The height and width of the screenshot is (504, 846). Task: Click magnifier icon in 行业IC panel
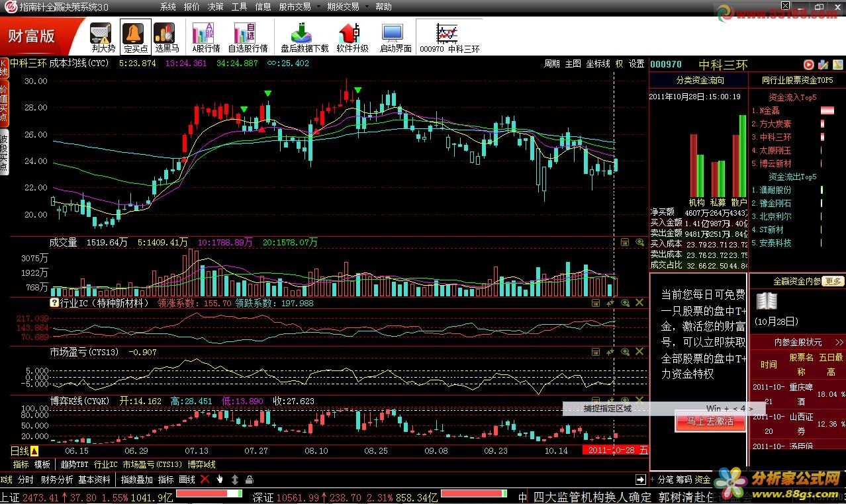[624, 303]
